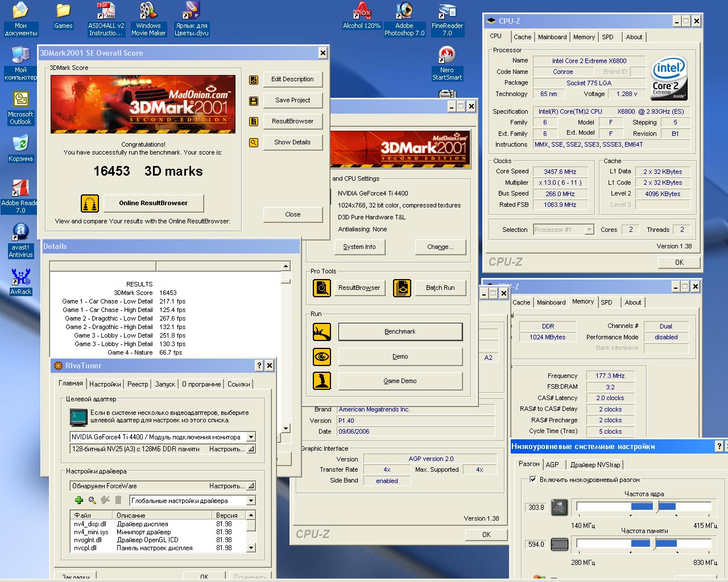Screen dimensions: 728x582
Task: Click the core clock frequency slider handle
Action: [656, 506]
